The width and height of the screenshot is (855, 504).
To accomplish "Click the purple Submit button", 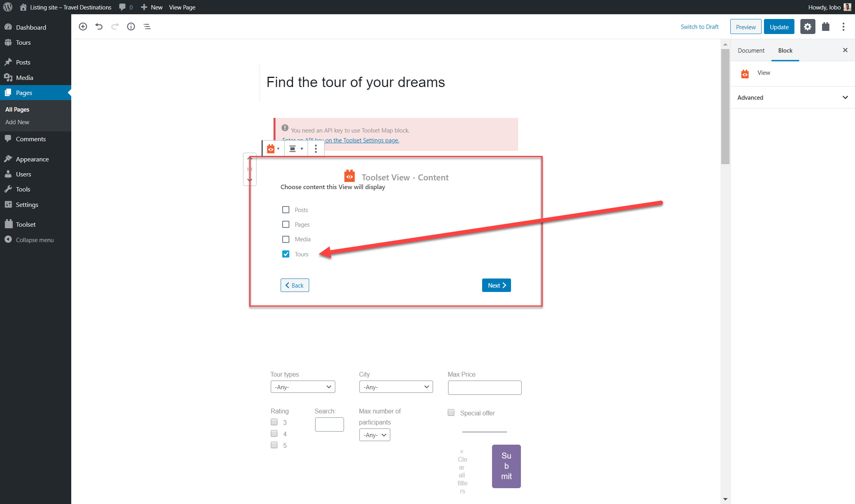I will tap(506, 466).
